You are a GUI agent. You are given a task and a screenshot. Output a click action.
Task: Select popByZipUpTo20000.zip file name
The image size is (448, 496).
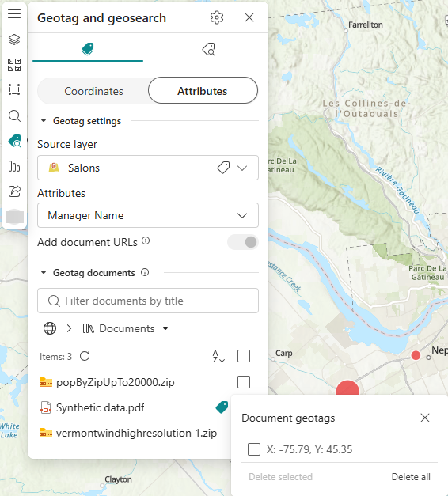116,382
